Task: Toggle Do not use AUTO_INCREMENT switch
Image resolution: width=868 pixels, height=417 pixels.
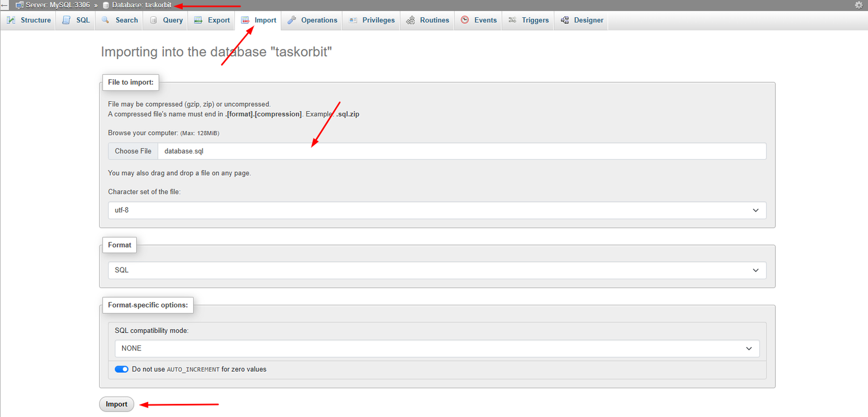Action: pyautogui.click(x=122, y=369)
